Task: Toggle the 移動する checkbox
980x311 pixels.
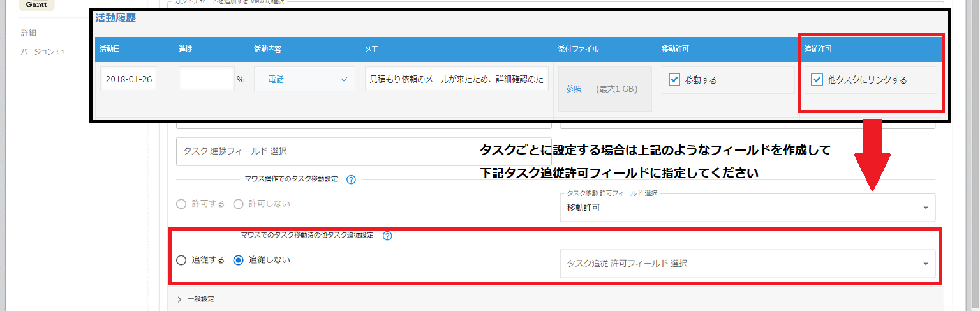Action: click(x=674, y=80)
